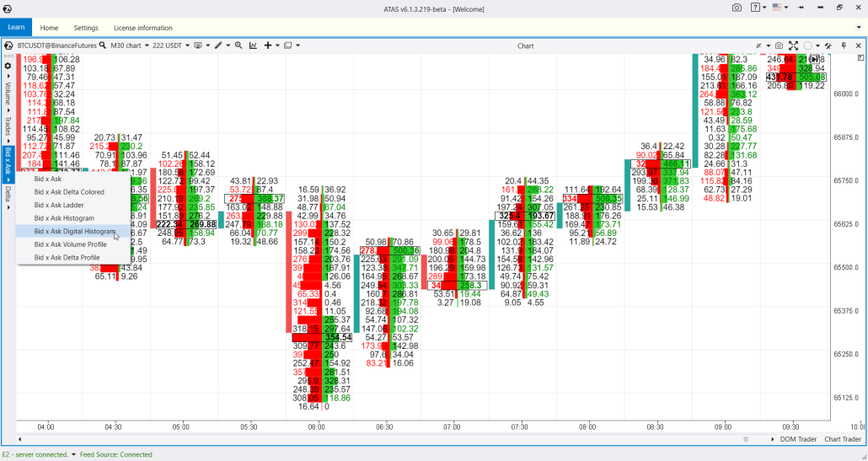868x461 pixels.
Task: Open the 222 USDT dropdown
Action: pos(171,46)
